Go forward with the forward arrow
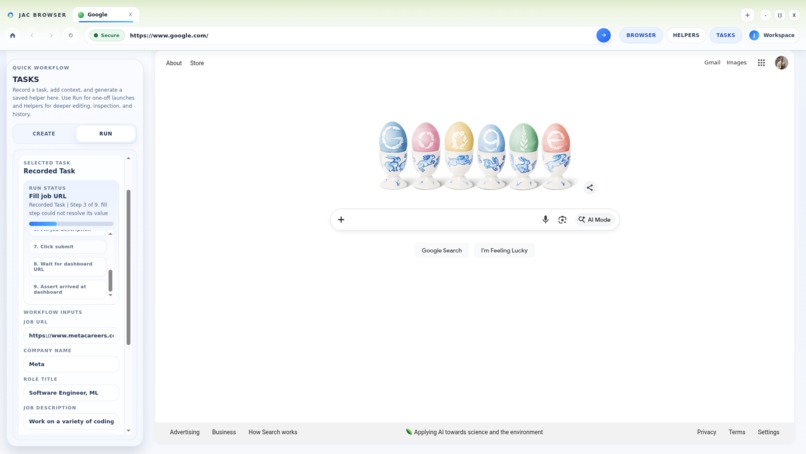This screenshot has width=806, height=454. coord(51,35)
